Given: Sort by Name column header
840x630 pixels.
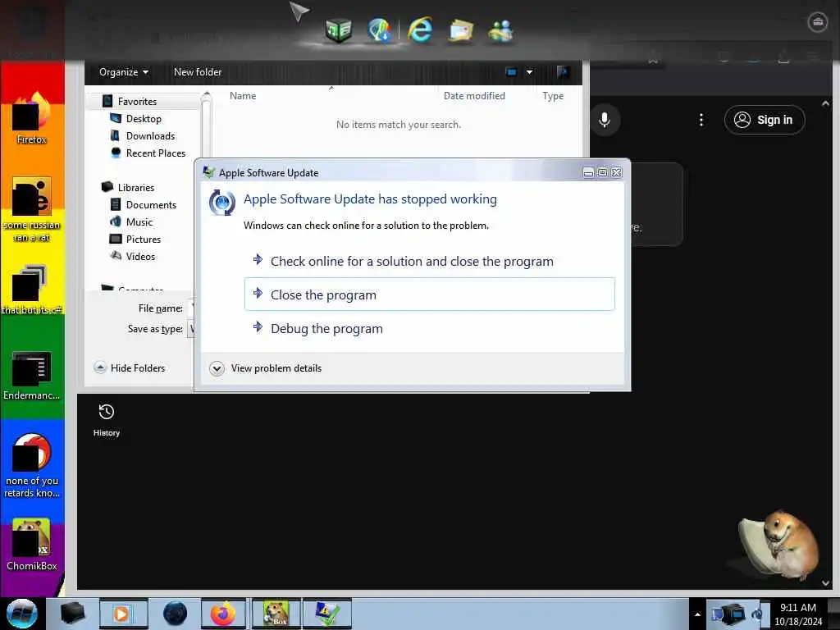Looking at the screenshot, I should tap(243, 96).
